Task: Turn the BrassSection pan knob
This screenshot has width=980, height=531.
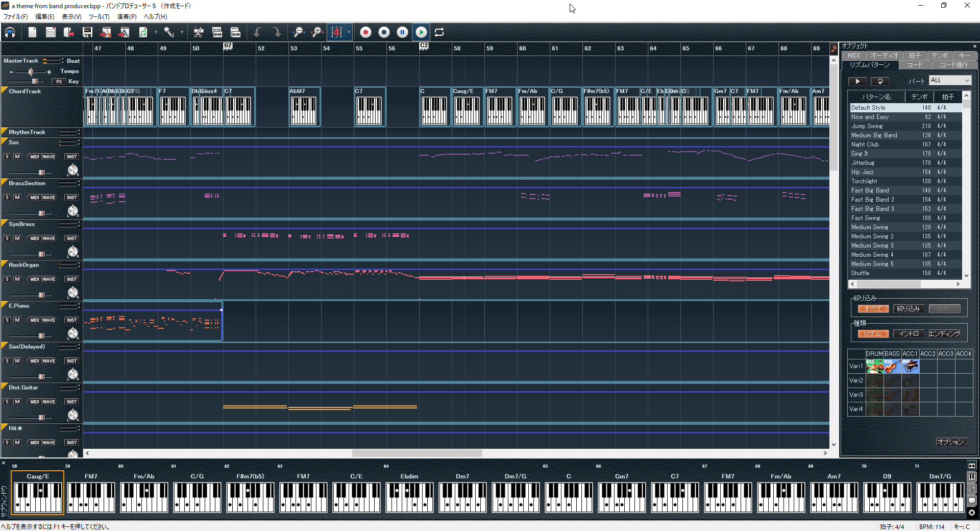Action: (x=73, y=210)
